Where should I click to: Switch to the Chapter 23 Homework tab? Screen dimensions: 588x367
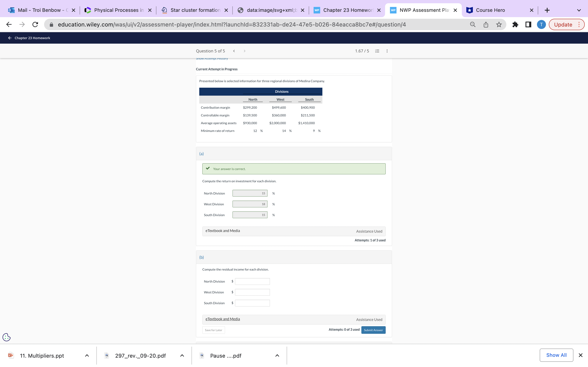click(347, 10)
